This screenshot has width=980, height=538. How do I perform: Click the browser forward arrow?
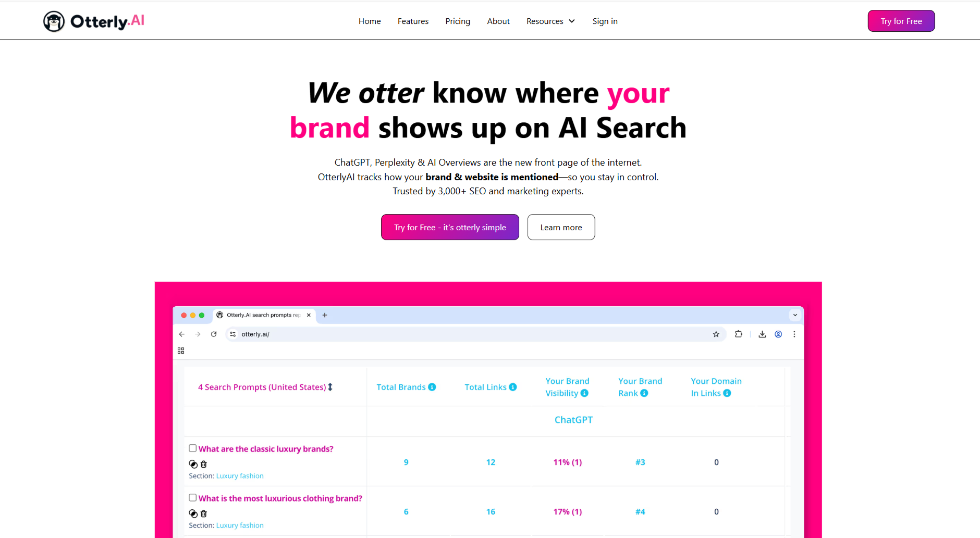(198, 334)
